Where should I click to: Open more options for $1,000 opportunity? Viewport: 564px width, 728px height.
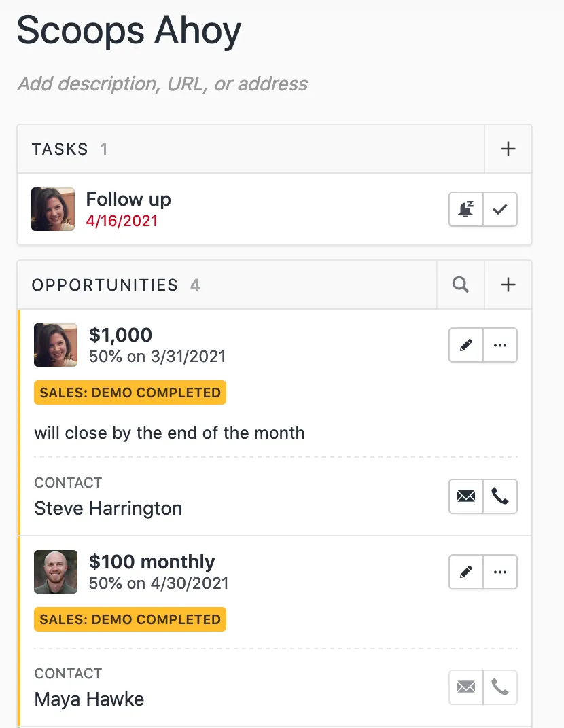(500, 345)
